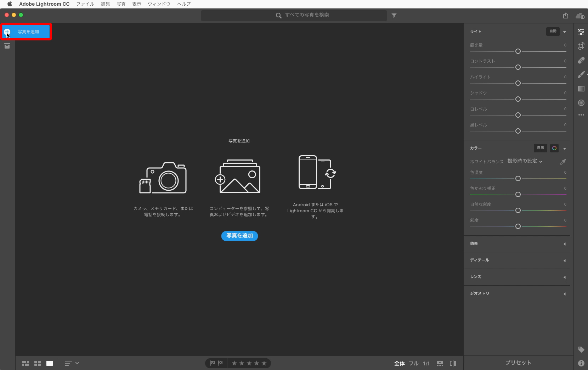
Task: Click the 彩度 slider handle
Action: click(x=518, y=226)
